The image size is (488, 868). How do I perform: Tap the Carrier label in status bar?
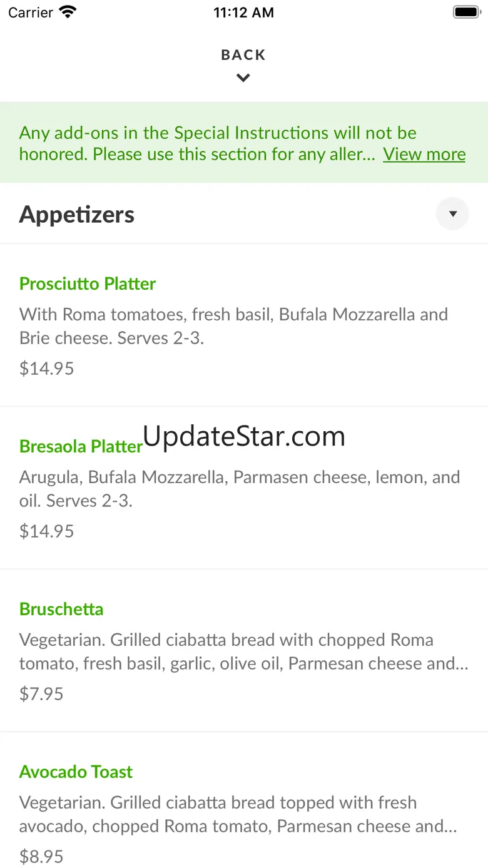click(31, 13)
